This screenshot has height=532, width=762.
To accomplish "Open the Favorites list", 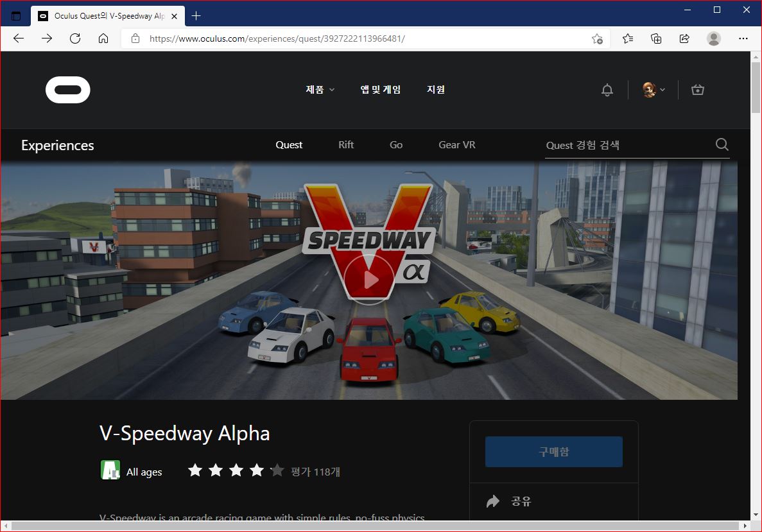I will click(628, 39).
